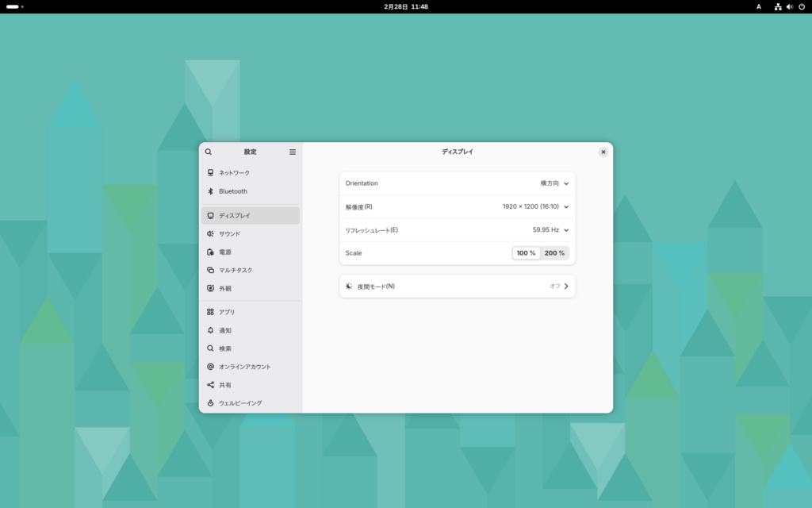Click the online accounts @ icon
Image resolution: width=812 pixels, height=508 pixels.
tap(210, 367)
